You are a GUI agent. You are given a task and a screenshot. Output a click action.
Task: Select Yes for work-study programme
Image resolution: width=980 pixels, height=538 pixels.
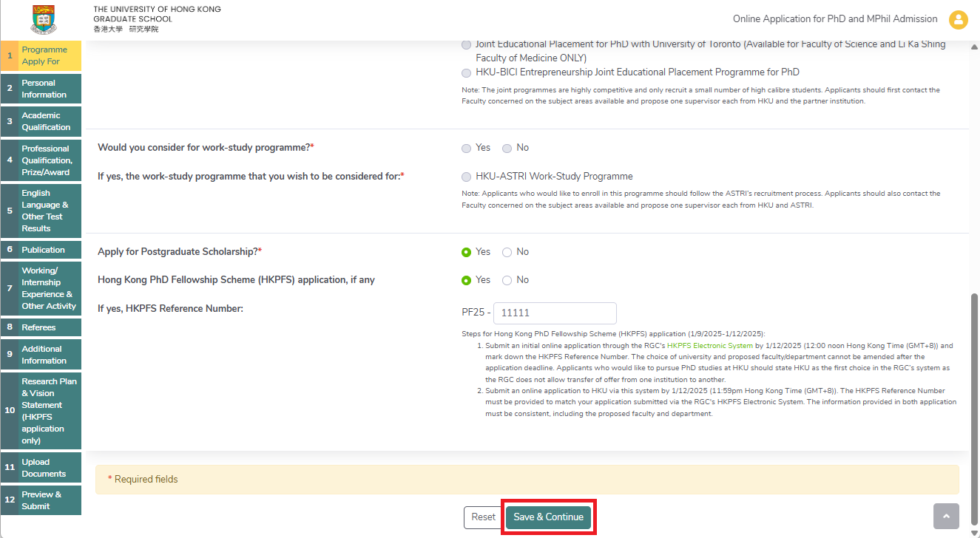click(466, 149)
